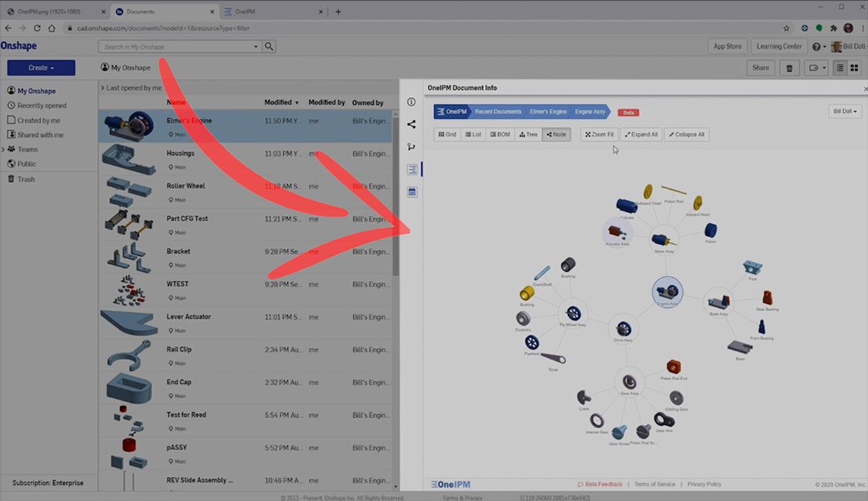Switch the document list to grid thumbnail view
The image size is (868, 501).
click(x=855, y=67)
